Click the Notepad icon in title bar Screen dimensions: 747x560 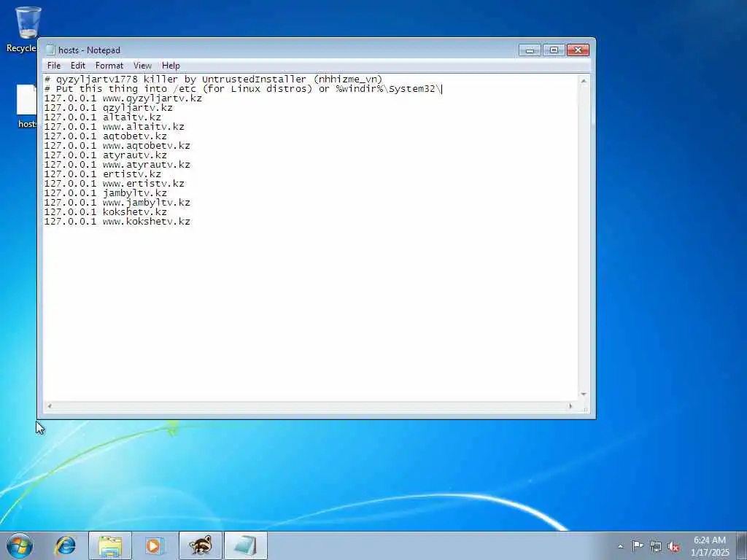click(50, 50)
